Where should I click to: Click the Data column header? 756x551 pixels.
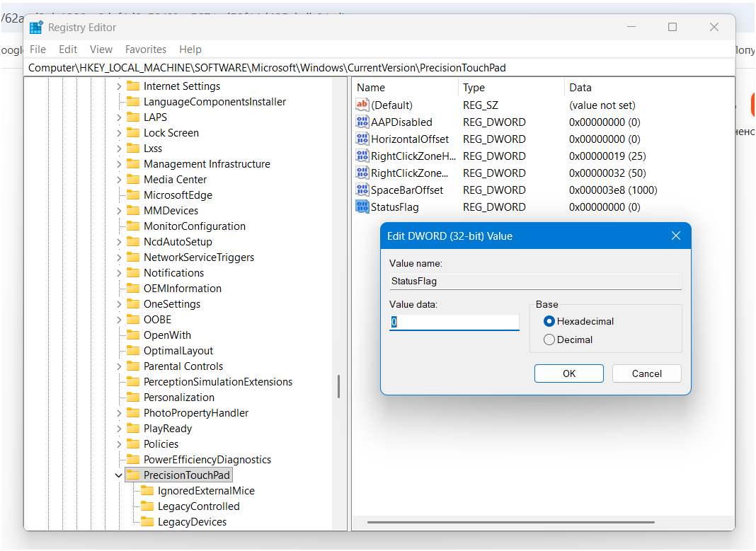pos(648,88)
